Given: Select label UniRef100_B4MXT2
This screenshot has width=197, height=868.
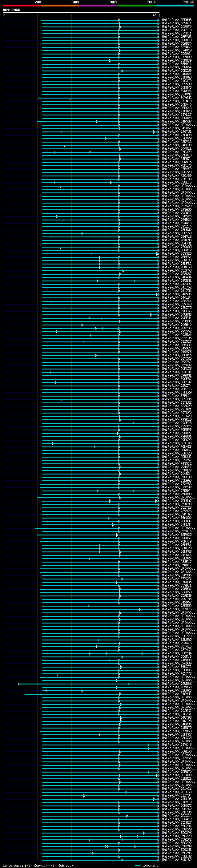Looking at the screenshot, I should pos(177,667).
